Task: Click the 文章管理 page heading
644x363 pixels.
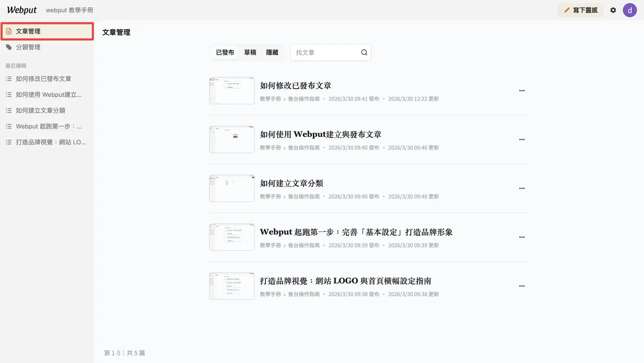Action: 116,33
